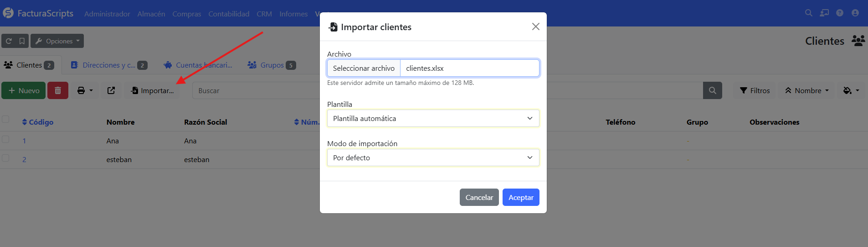Expand the Plantilla automática dropdown
Image resolution: width=868 pixels, height=247 pixels.
pyautogui.click(x=433, y=118)
